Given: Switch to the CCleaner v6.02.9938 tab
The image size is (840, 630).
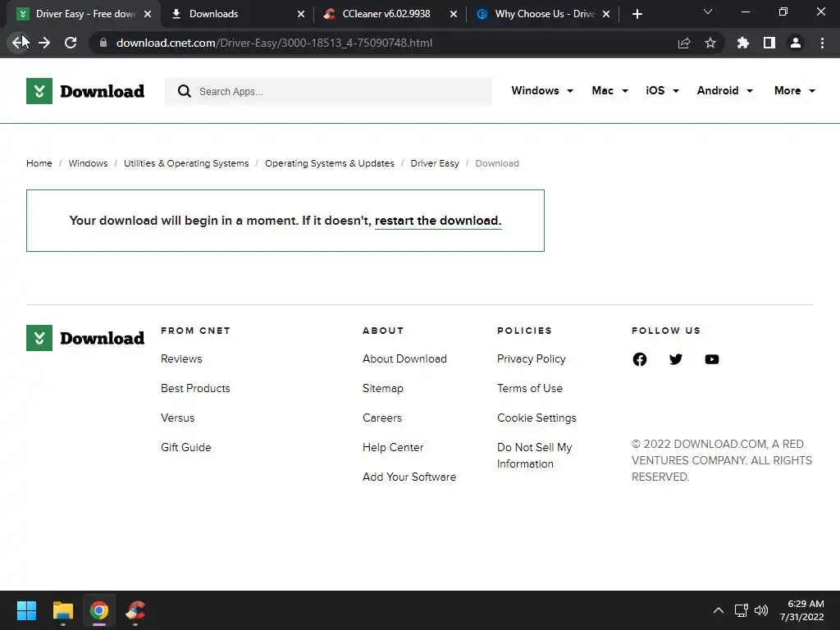Looking at the screenshot, I should coord(389,14).
